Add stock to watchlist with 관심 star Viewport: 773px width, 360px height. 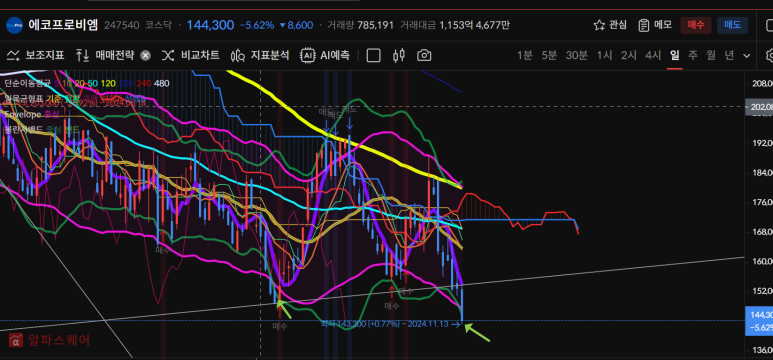610,25
